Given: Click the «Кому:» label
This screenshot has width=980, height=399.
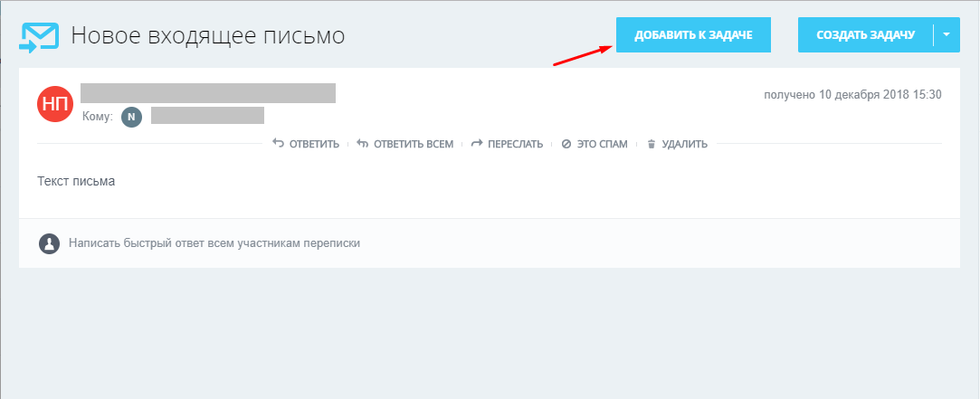Looking at the screenshot, I should [98, 117].
